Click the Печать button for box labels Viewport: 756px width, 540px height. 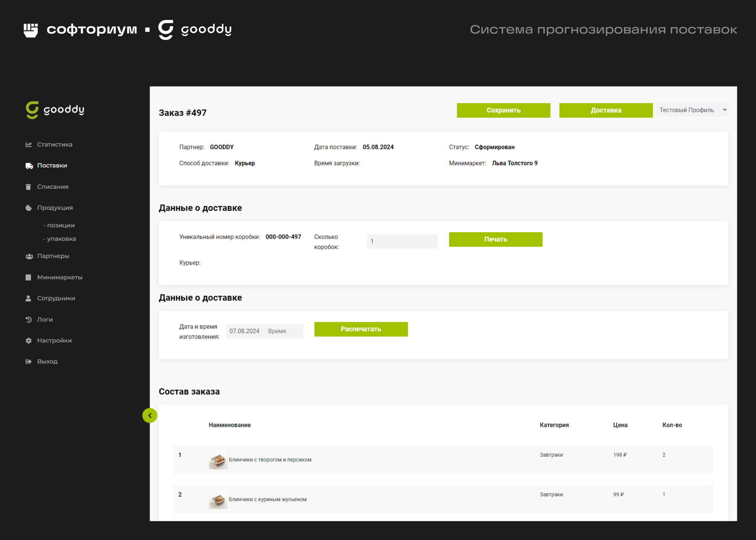[x=495, y=239]
